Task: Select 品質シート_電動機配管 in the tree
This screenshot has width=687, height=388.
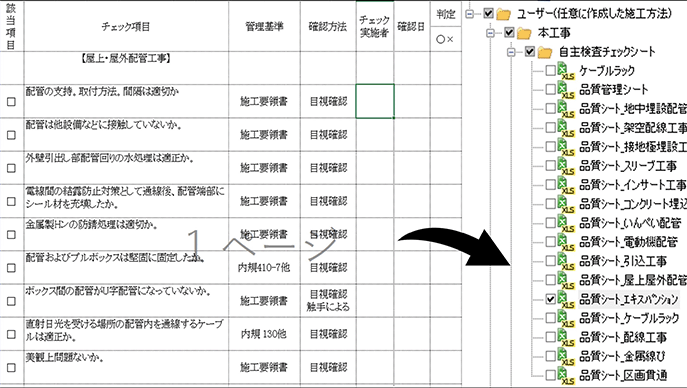Action: tap(628, 242)
